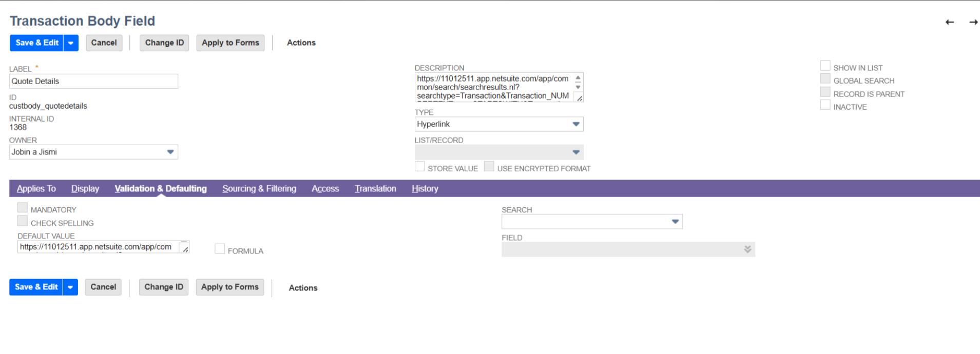Image resolution: width=980 pixels, height=354 pixels.
Task: Click the top Apply to Forms button
Action: (230, 43)
